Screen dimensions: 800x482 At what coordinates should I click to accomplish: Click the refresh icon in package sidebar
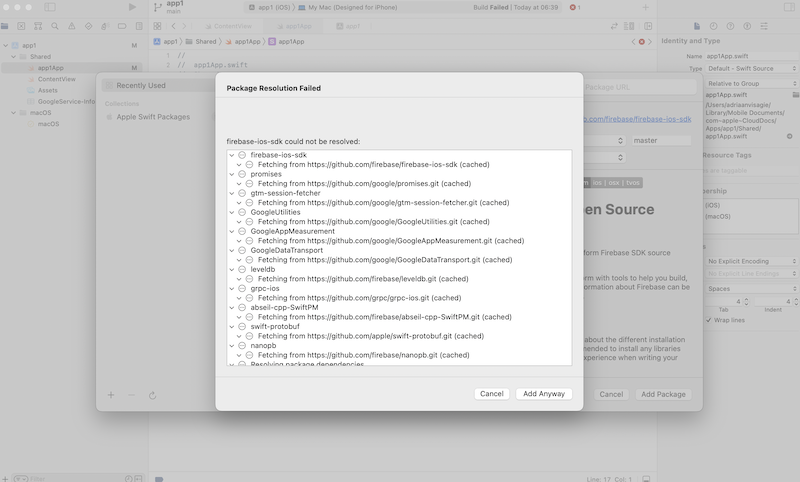click(x=152, y=395)
